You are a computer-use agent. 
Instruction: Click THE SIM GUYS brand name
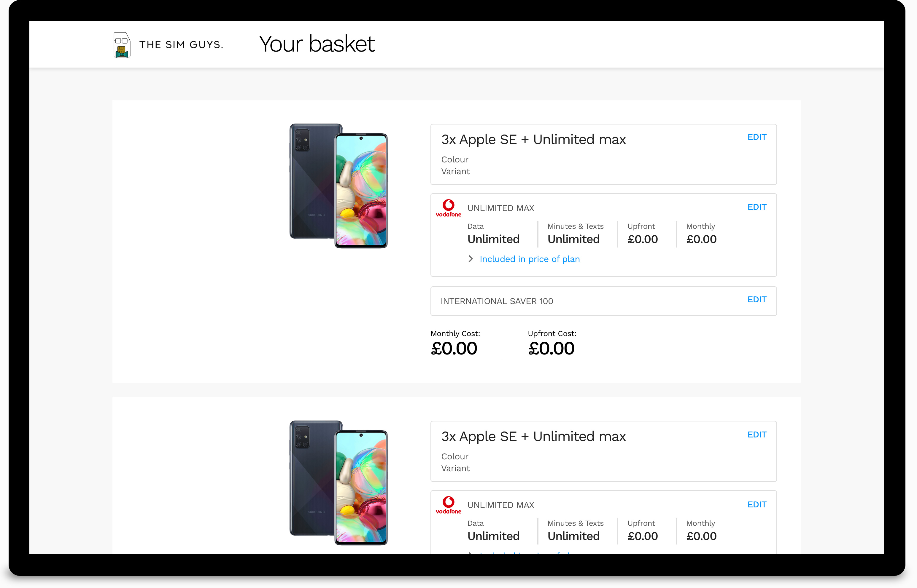click(x=181, y=45)
